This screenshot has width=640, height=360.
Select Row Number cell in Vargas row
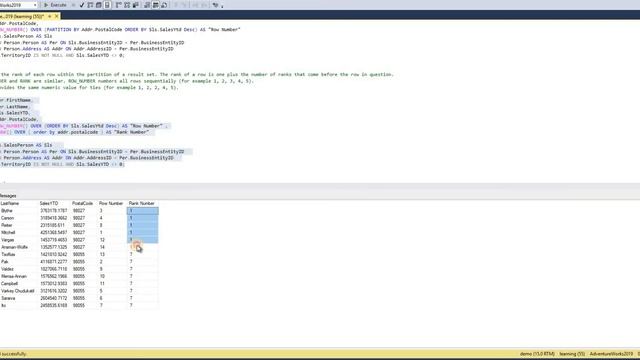click(x=112, y=240)
